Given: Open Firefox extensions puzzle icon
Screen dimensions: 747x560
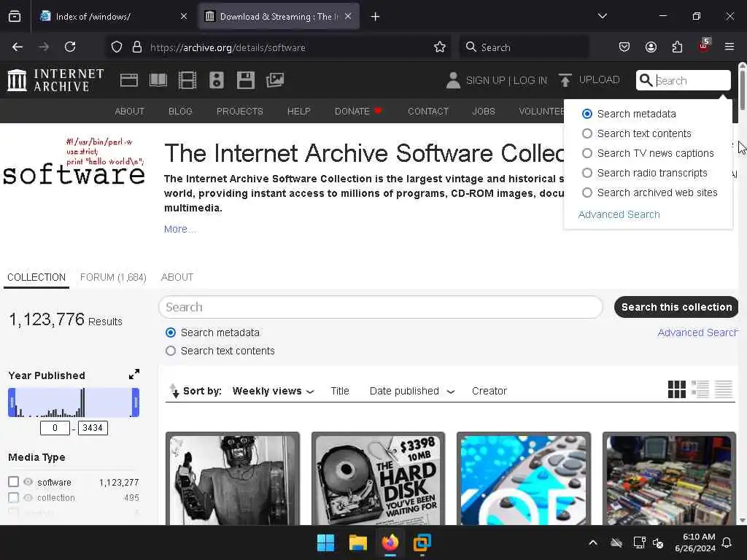Looking at the screenshot, I should click(x=677, y=47).
